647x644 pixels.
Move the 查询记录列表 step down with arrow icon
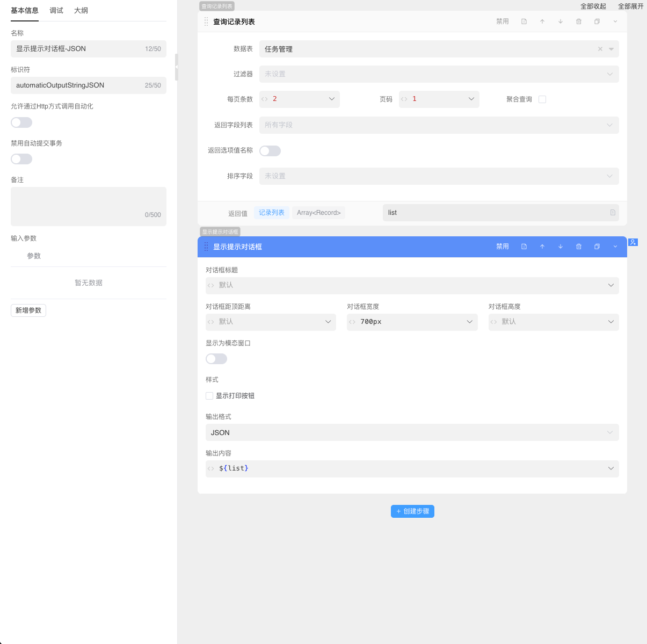click(x=561, y=21)
